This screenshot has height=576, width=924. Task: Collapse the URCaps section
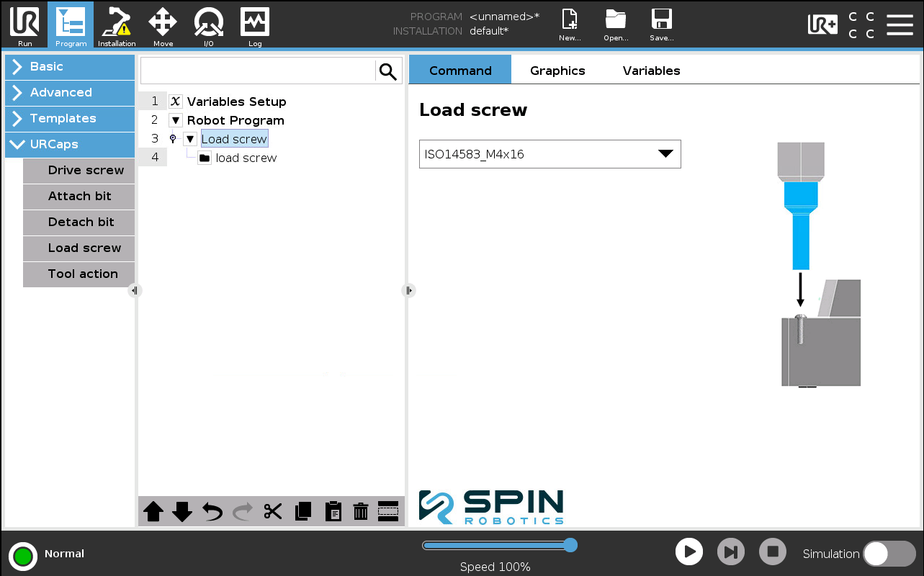pyautogui.click(x=70, y=144)
